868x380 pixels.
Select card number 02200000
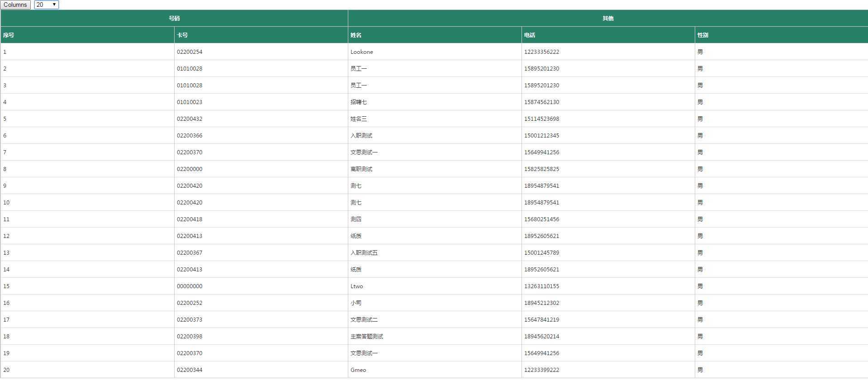(x=190, y=169)
